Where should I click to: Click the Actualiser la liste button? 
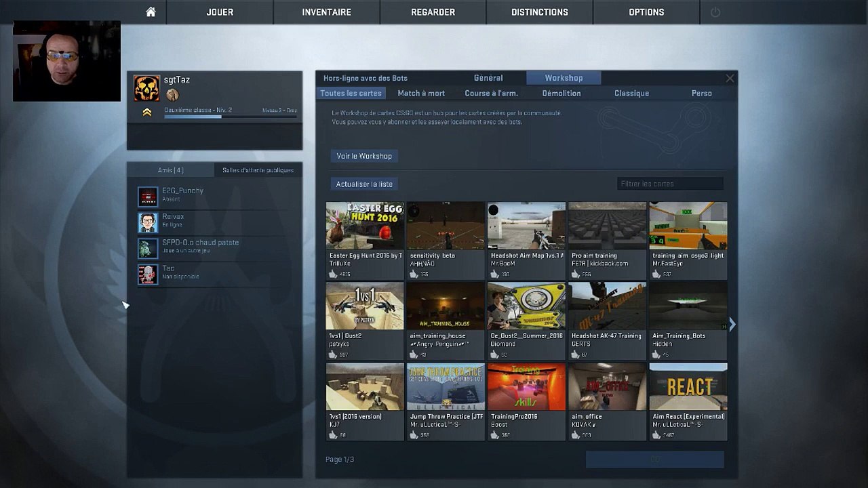tap(364, 184)
